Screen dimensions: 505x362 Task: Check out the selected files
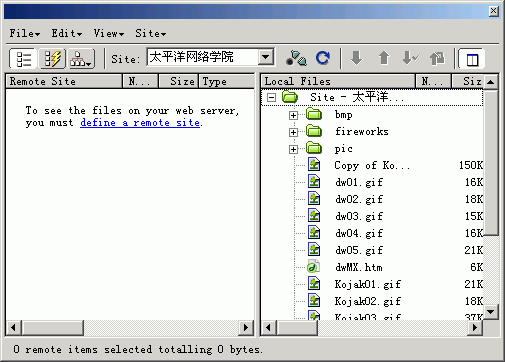[x=410, y=58]
